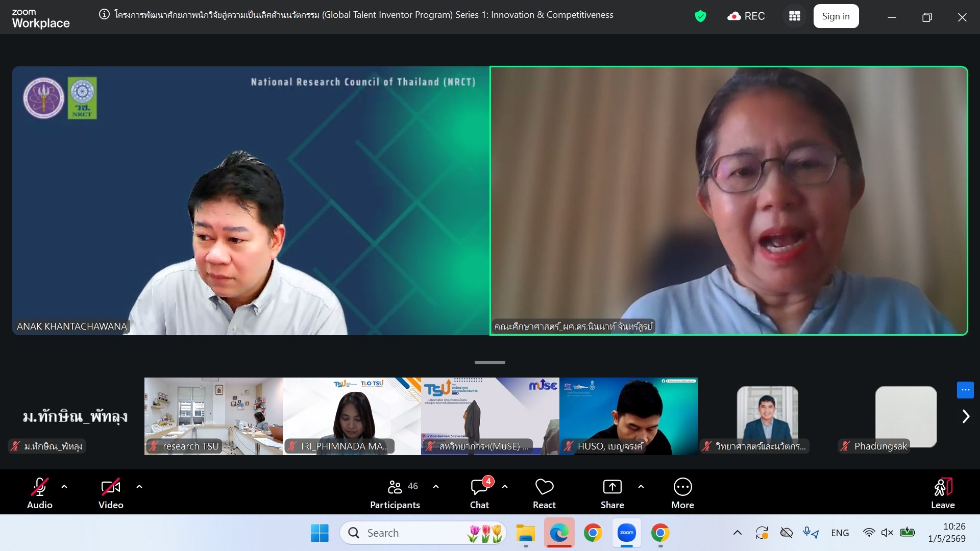
Task: Open the Chat panel
Action: pos(479,493)
